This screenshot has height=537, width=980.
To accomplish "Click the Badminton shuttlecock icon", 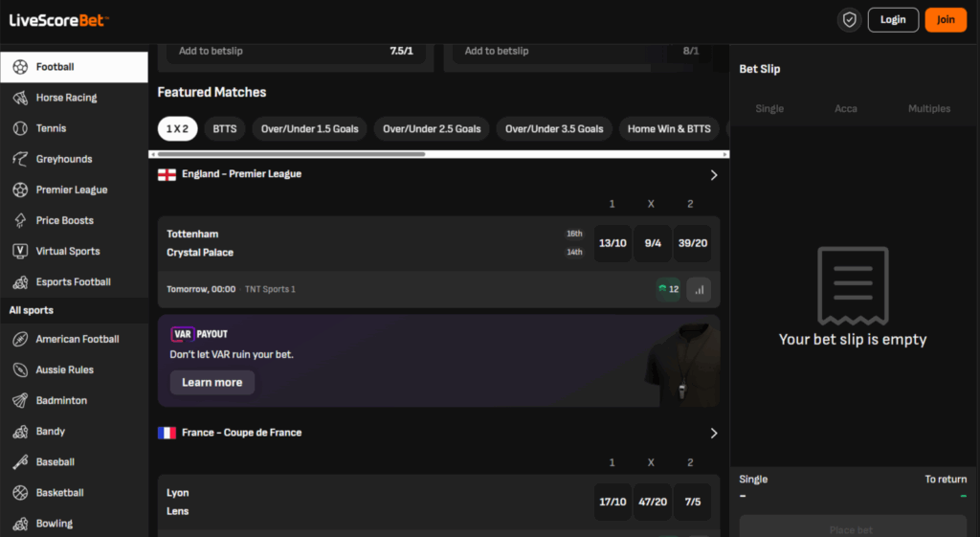I will click(20, 400).
